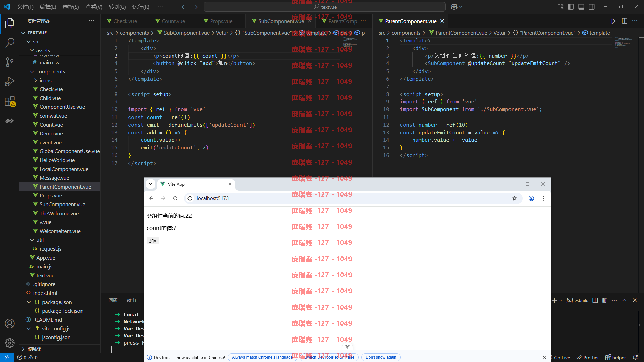Customize layout icon in title bar
This screenshot has width=644, height=362.
[x=560, y=7]
